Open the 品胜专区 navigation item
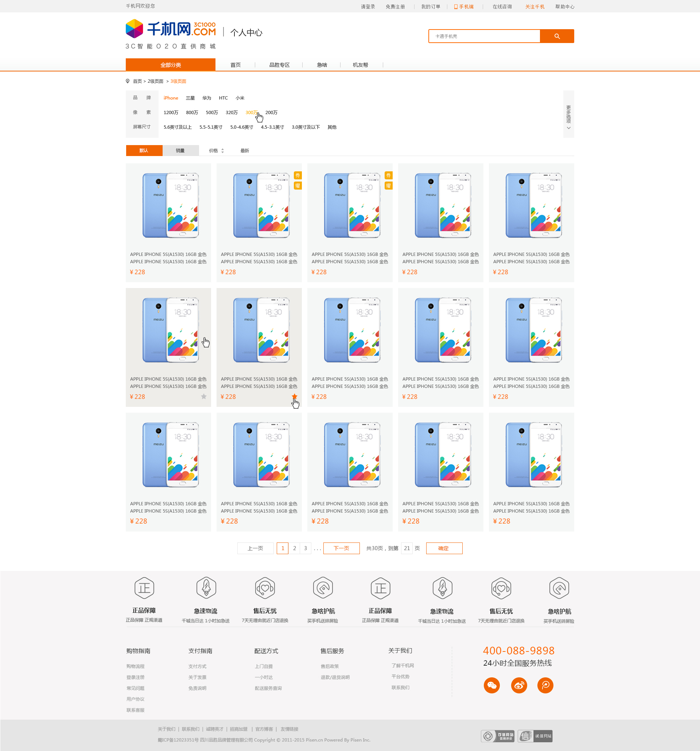The image size is (700, 751). pos(279,65)
